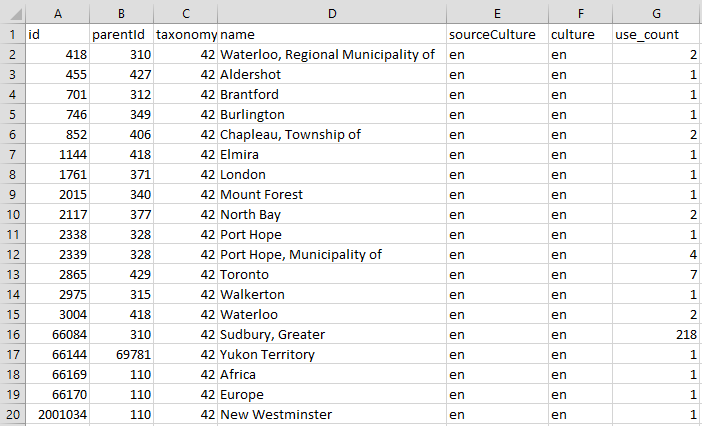Select cell containing 'Sudbury, Greater'
Viewport: 702px width, 426px height.
331,335
